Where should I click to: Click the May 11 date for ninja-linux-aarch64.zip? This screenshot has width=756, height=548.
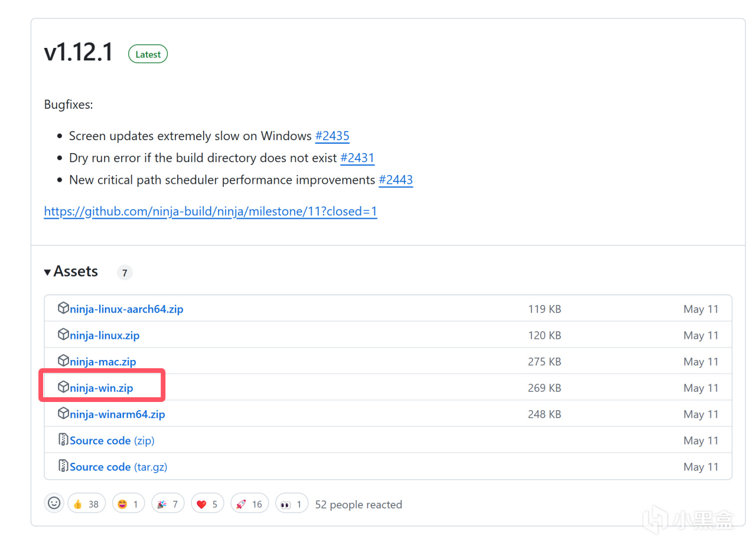[x=701, y=309]
